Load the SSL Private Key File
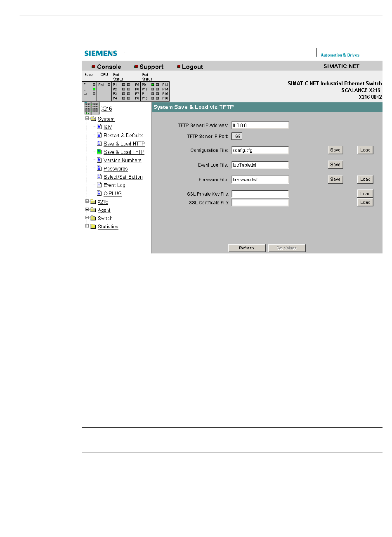The height and width of the screenshot is (537, 392). [365, 194]
